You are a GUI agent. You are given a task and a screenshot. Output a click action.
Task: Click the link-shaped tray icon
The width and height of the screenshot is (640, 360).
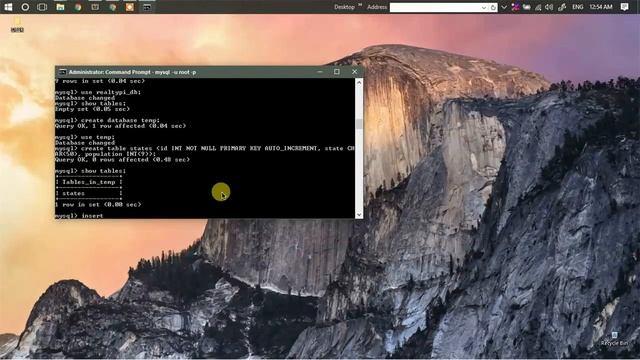[562, 7]
